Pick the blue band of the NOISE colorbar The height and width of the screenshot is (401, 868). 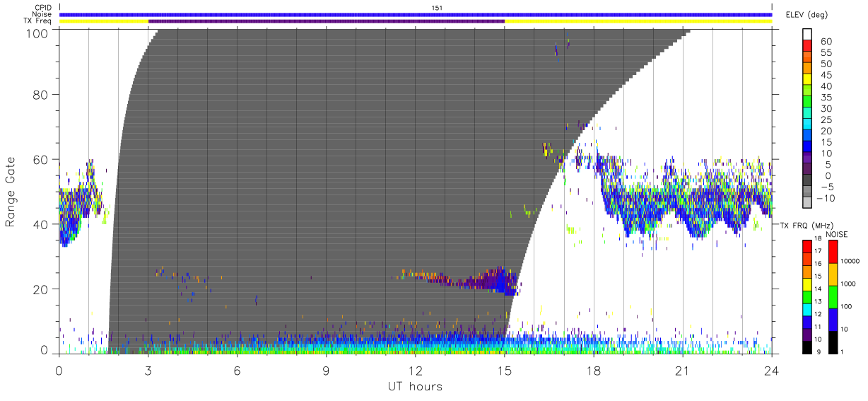click(x=833, y=320)
